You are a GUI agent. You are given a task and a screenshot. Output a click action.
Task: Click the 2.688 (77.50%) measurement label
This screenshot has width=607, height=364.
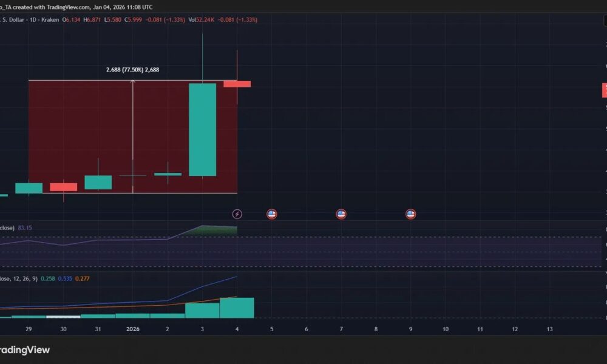click(132, 70)
